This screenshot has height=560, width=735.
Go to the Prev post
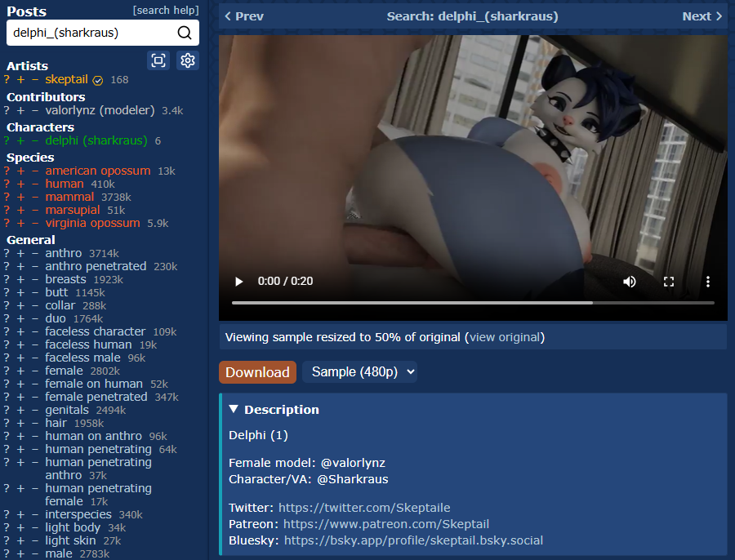(x=244, y=16)
